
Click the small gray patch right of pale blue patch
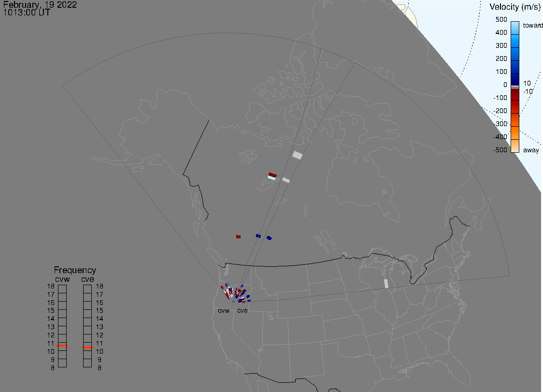286,180
